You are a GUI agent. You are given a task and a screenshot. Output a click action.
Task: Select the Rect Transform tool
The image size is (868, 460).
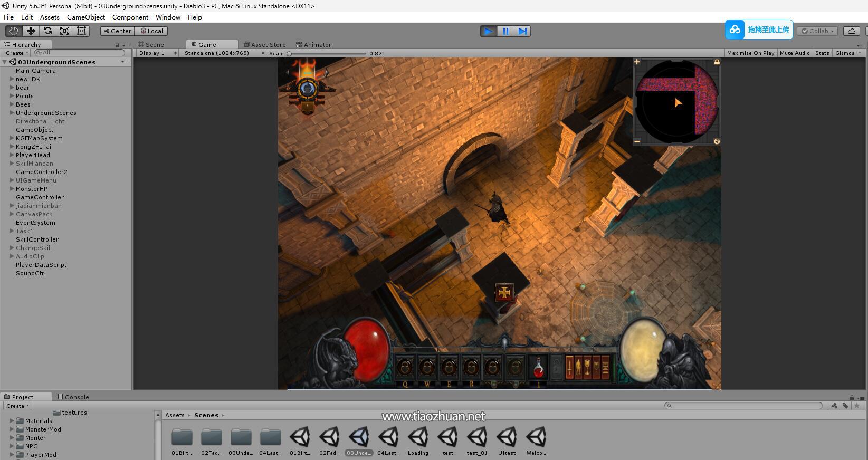point(81,31)
